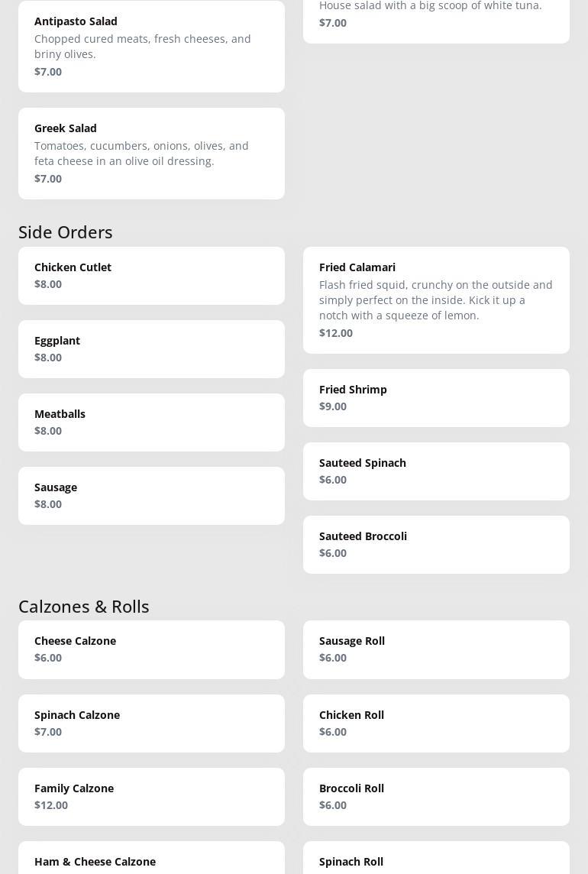Pick the Meatballs side order
Image resolution: width=588 pixels, height=874 pixels.
click(x=151, y=422)
